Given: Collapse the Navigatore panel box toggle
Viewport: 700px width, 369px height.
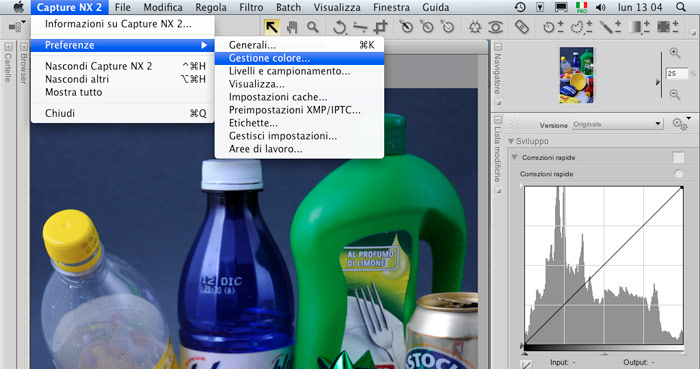Looking at the screenshot, I should [x=498, y=46].
